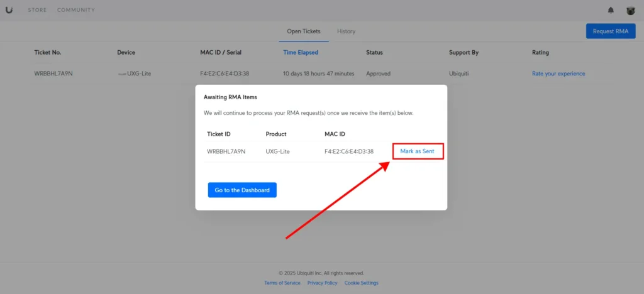The height and width of the screenshot is (294, 644).
Task: Open the Terms of Service link
Action: 282,283
